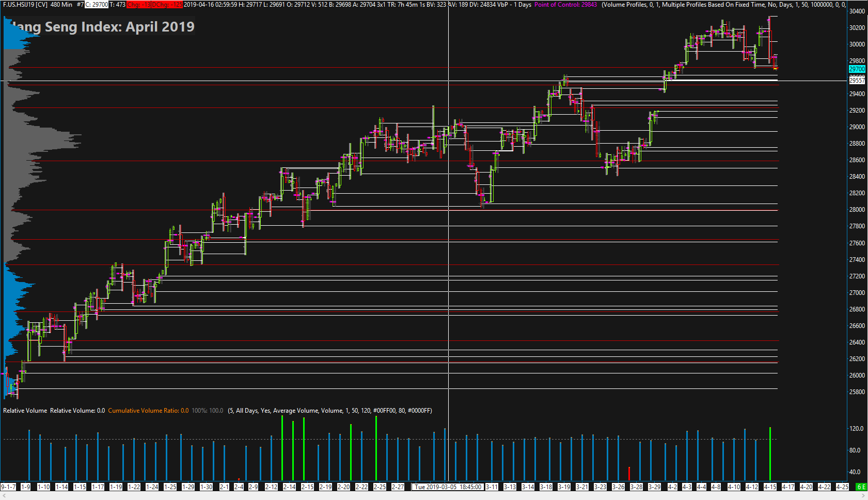Click the '2-27' date label on the time axis
Viewport: 868px width, 500px height.
click(398, 487)
